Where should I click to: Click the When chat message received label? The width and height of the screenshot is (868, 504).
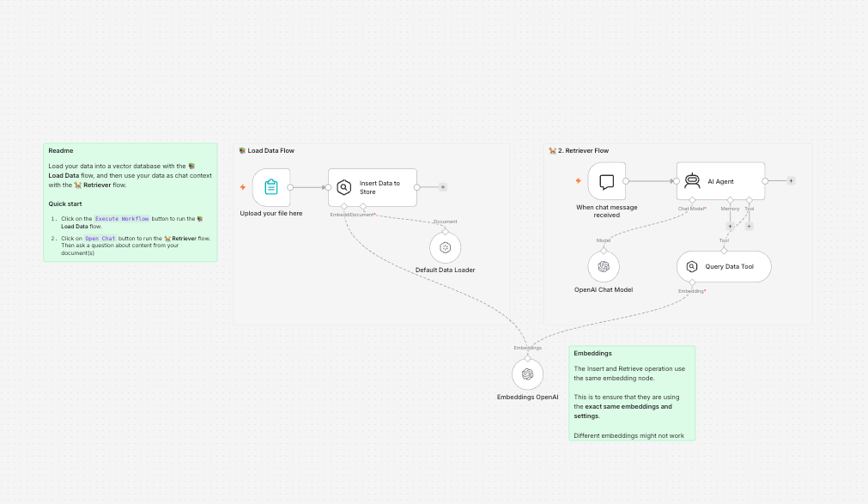point(607,211)
